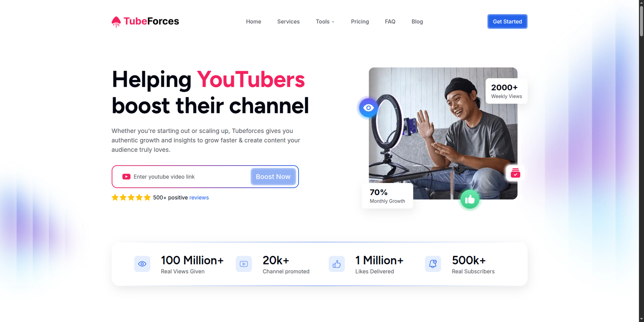Image resolution: width=644 pixels, height=322 pixels.
Task: Click the creator photo thumbnail
Action: (443, 133)
